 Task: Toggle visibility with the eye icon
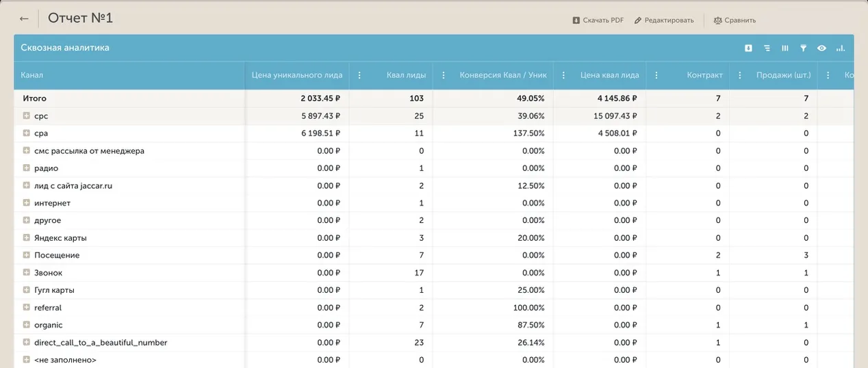tap(821, 48)
